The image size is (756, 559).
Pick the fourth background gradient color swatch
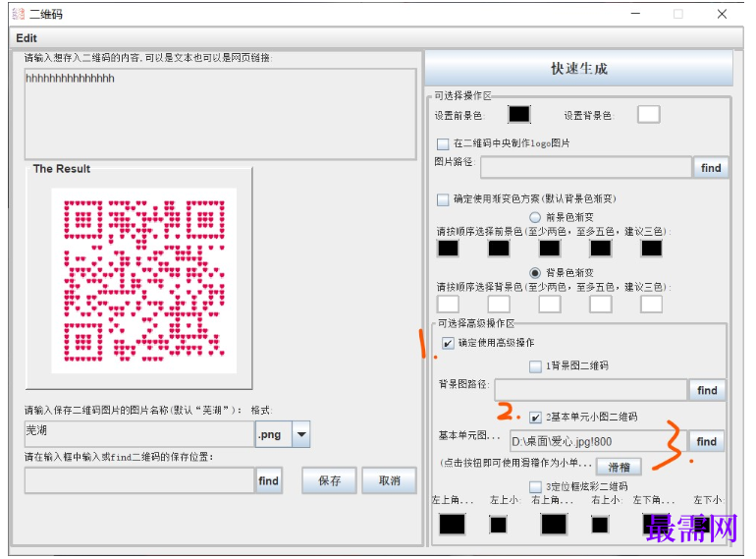(x=601, y=305)
